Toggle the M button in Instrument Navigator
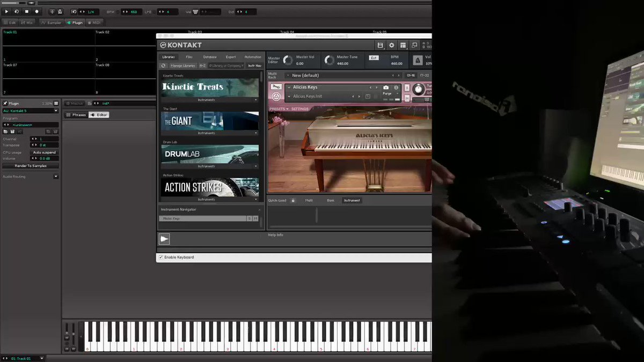This screenshot has height=362, width=644. [255, 218]
